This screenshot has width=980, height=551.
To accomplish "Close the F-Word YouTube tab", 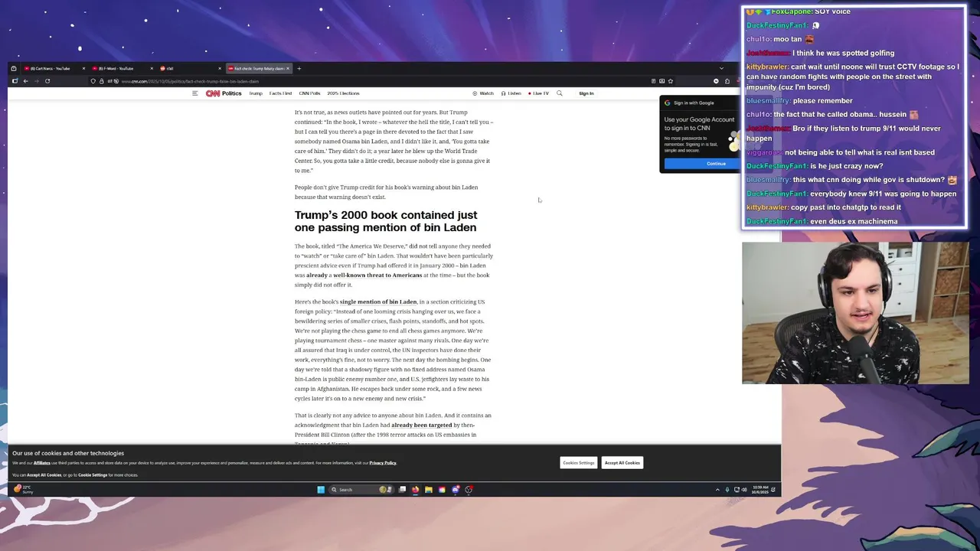I will [151, 68].
